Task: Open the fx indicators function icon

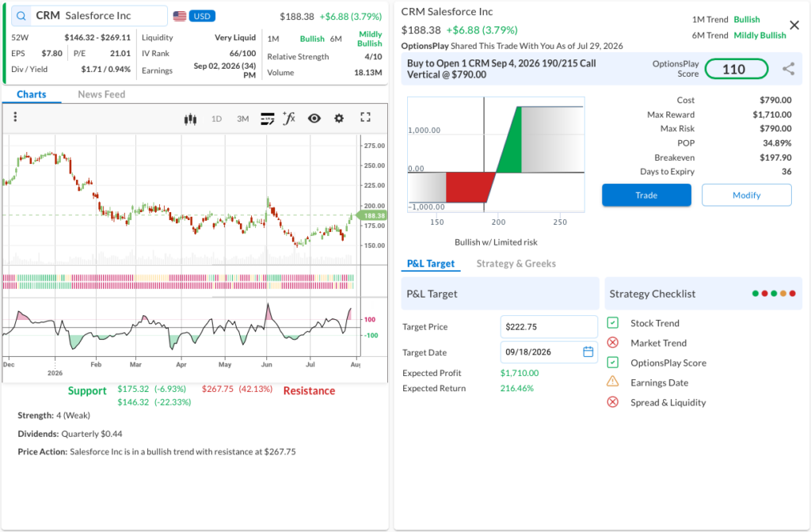Action: [288, 119]
